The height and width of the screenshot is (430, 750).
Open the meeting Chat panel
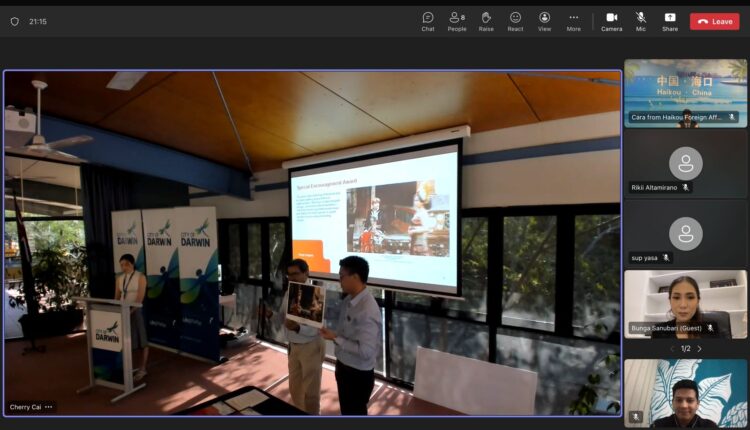(428, 21)
